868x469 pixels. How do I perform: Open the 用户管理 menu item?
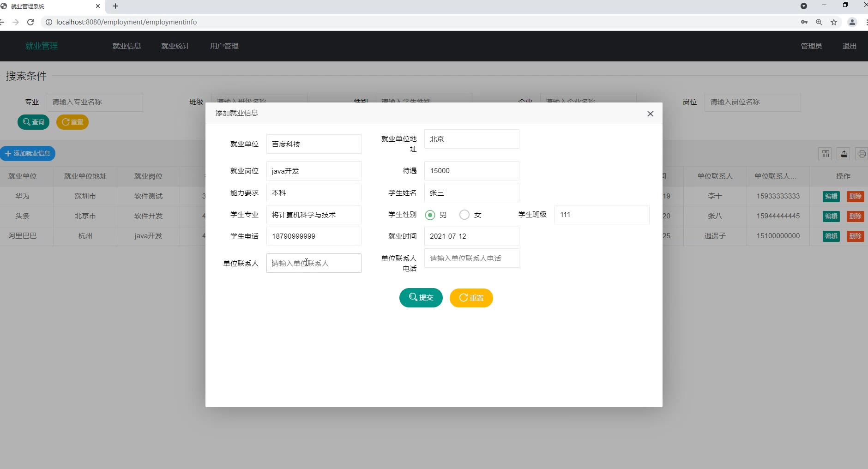[224, 46]
